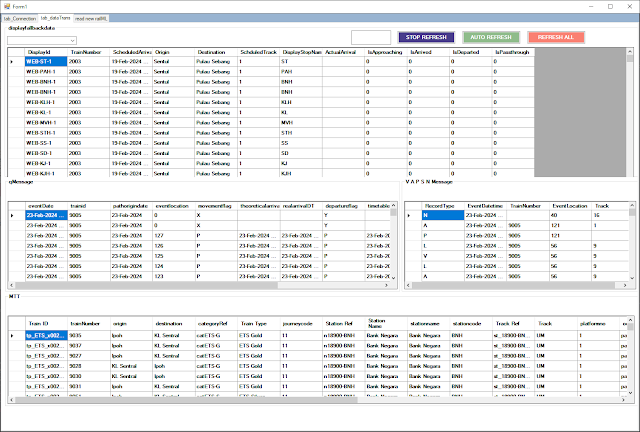640x432 pixels.
Task: Select MTT trainNumber cell 9037
Action: [x=89, y=345]
